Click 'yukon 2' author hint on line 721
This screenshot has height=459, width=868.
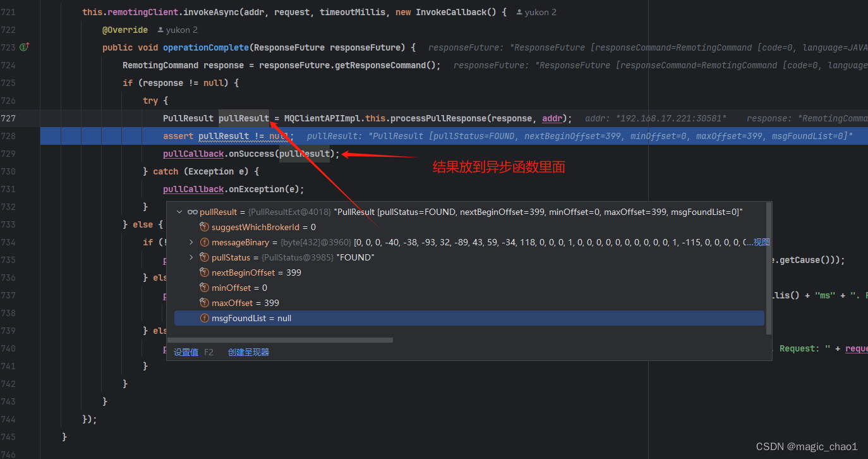coord(540,12)
